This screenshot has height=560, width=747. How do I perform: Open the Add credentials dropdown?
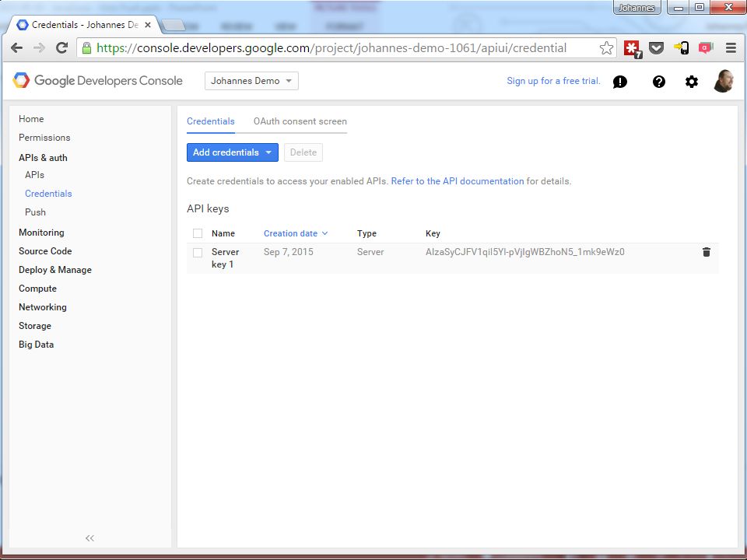tap(233, 152)
